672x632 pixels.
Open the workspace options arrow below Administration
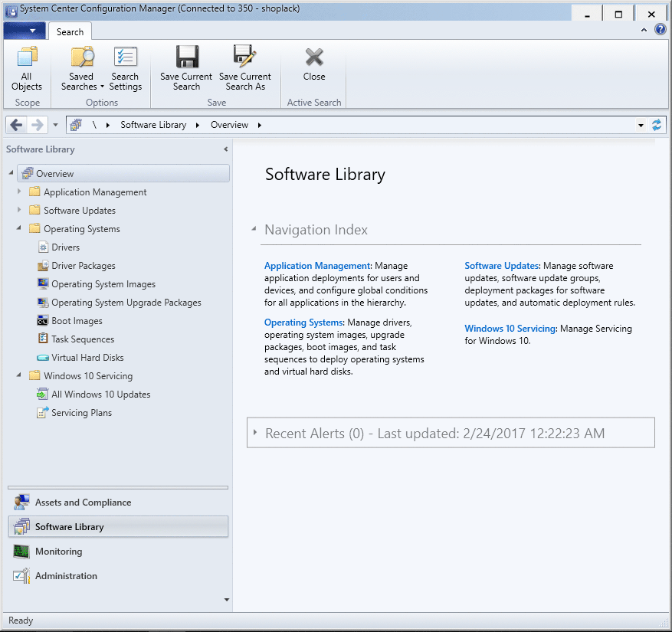pyautogui.click(x=227, y=600)
